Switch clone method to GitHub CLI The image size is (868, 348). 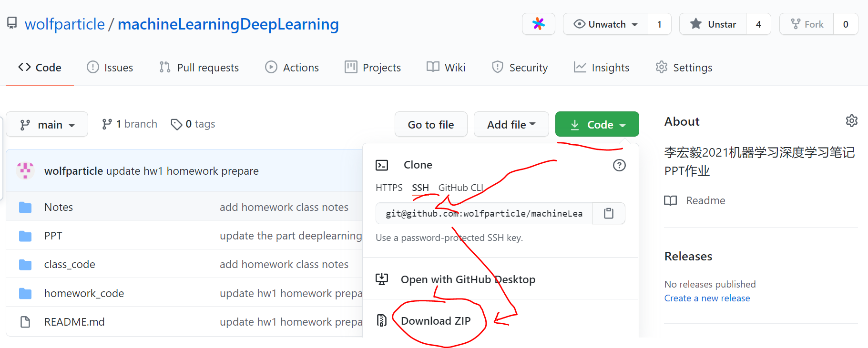(461, 188)
